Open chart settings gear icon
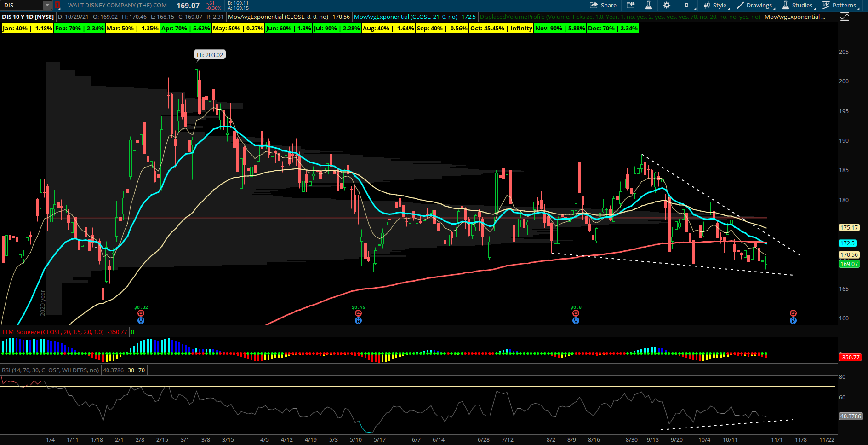The height and width of the screenshot is (445, 868). tap(667, 6)
